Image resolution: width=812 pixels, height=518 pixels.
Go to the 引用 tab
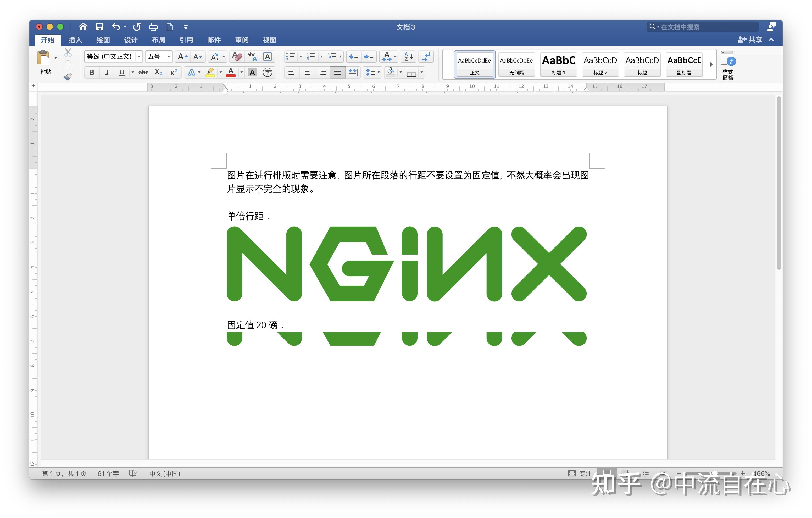186,40
